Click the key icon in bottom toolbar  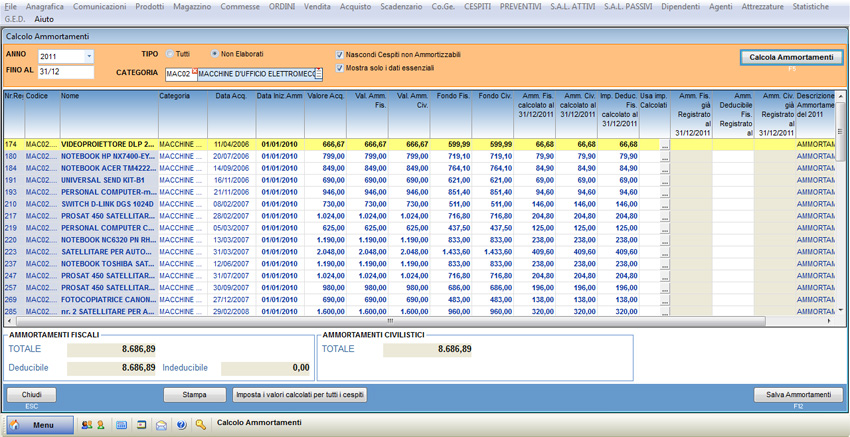[x=201, y=425]
